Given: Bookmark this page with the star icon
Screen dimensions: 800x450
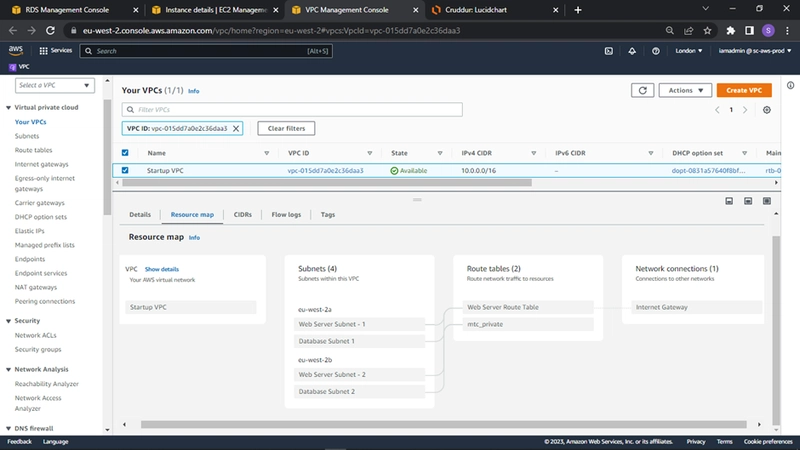Looking at the screenshot, I should coord(707,31).
